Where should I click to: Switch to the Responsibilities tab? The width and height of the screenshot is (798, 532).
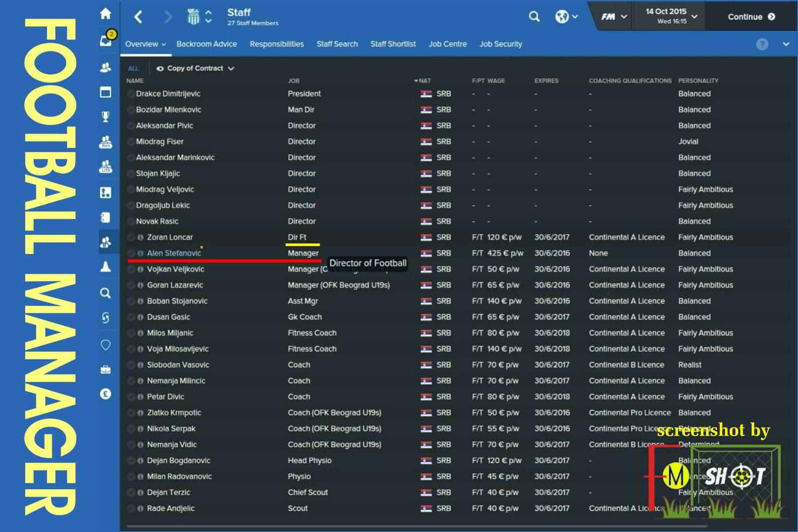click(277, 44)
